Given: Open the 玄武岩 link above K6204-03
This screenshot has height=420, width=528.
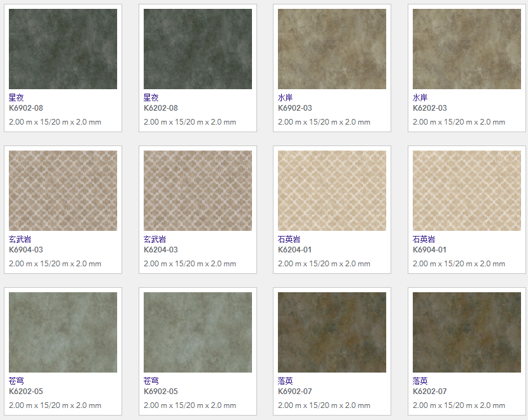Looking at the screenshot, I should (x=155, y=240).
